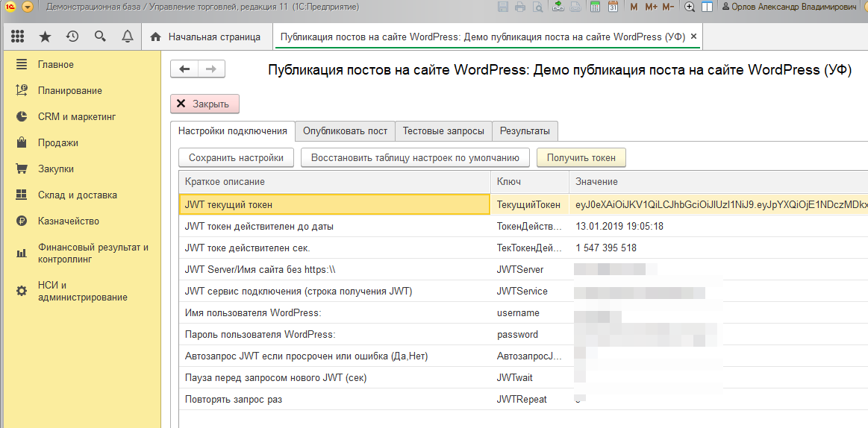868x428 pixels.
Task: Click the value 1 547 395 518
Action: [x=606, y=248]
